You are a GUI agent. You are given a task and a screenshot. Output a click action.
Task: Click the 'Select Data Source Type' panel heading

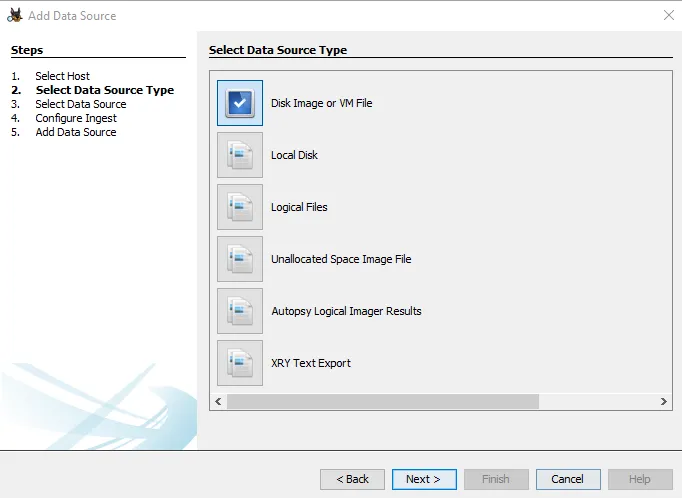(278, 50)
